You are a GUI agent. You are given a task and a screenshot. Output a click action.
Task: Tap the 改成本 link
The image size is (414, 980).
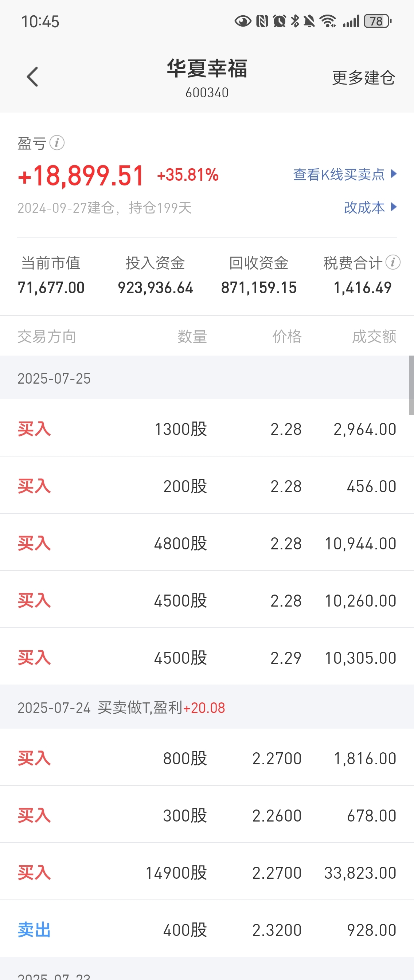(x=364, y=208)
